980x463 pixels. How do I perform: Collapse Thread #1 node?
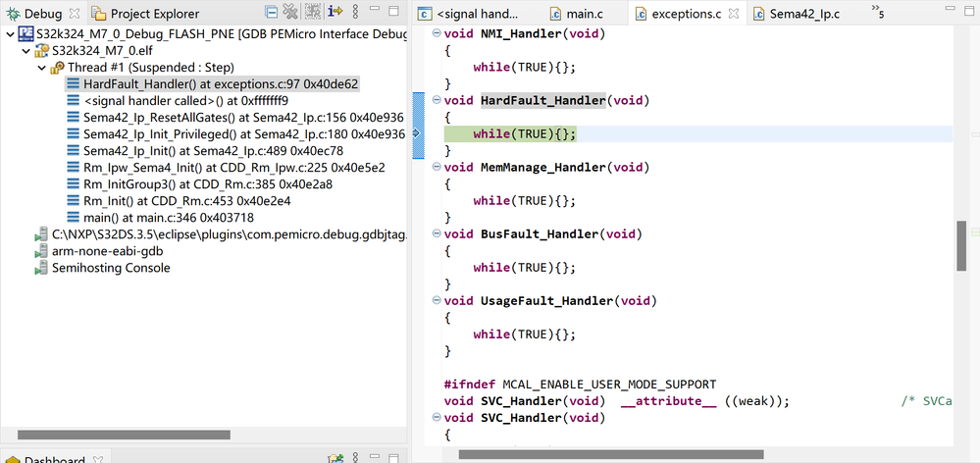pos(42,68)
